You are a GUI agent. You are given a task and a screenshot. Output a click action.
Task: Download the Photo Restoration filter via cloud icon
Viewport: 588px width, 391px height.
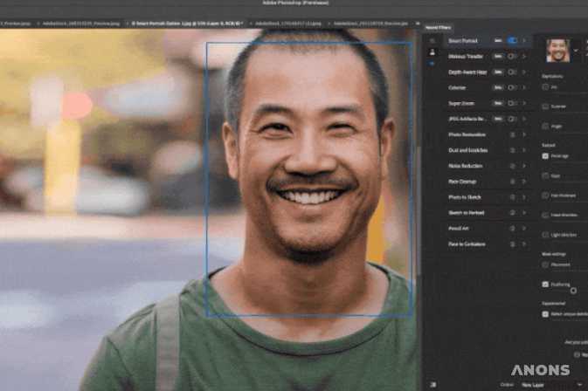pyautogui.click(x=512, y=134)
